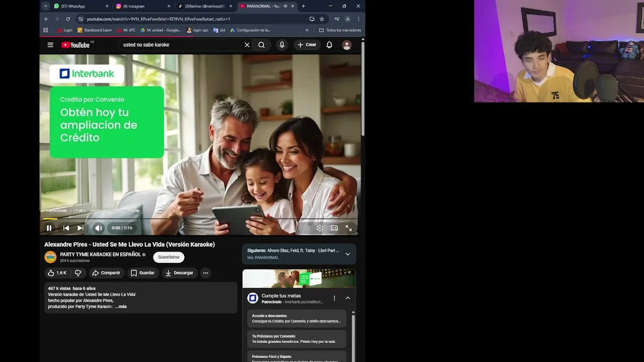Screen dimensions: 644x362
Task: Toggle theater mode on the player
Action: [x=334, y=228]
